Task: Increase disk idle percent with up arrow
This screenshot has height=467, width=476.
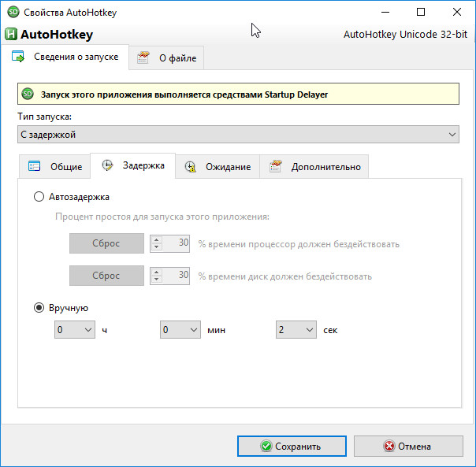Action: (x=156, y=272)
